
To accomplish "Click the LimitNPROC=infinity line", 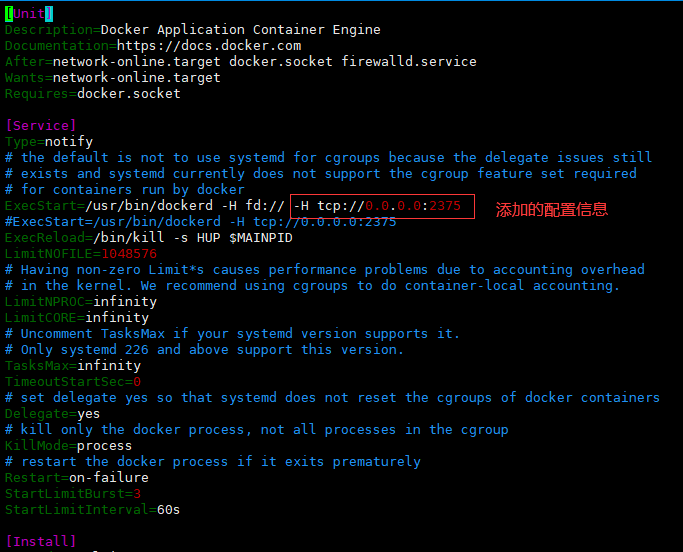I will point(80,302).
